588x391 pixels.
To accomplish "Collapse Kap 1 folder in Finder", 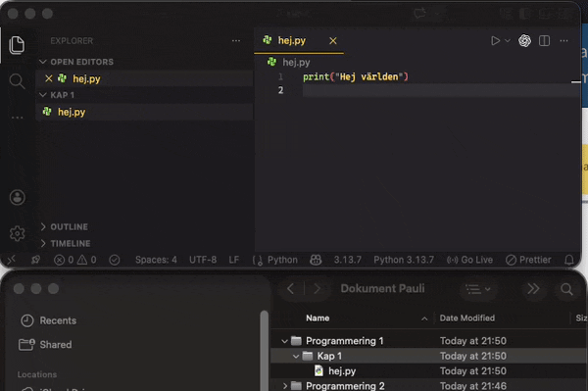I will click(x=296, y=356).
